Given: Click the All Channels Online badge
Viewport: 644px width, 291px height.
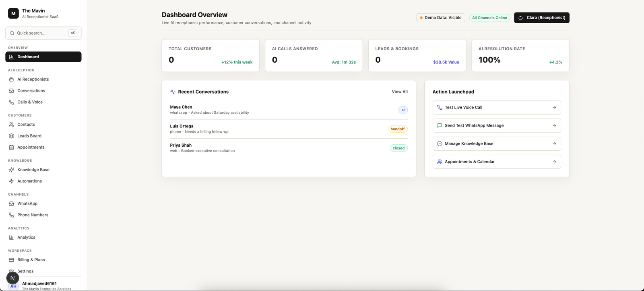Looking at the screenshot, I should click(489, 18).
